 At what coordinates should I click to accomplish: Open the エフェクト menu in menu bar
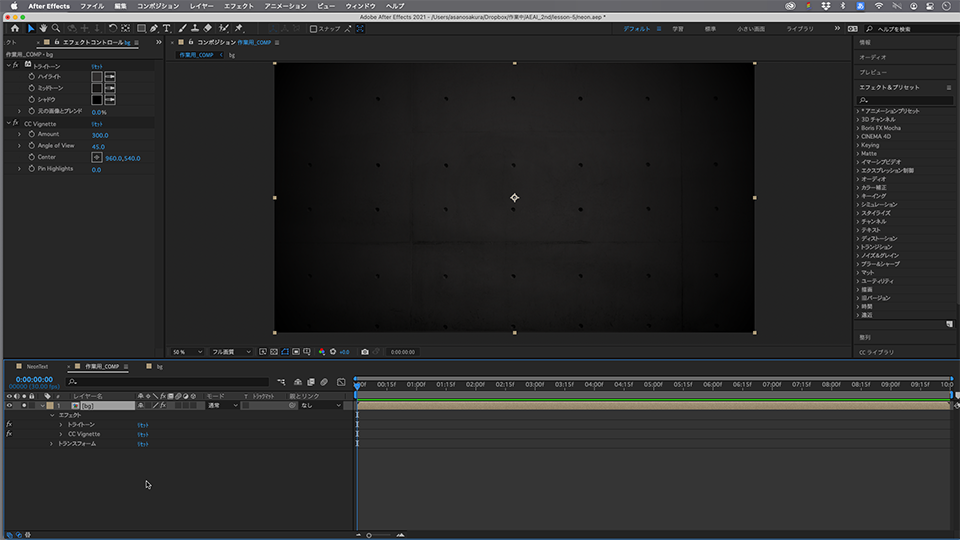(x=239, y=6)
